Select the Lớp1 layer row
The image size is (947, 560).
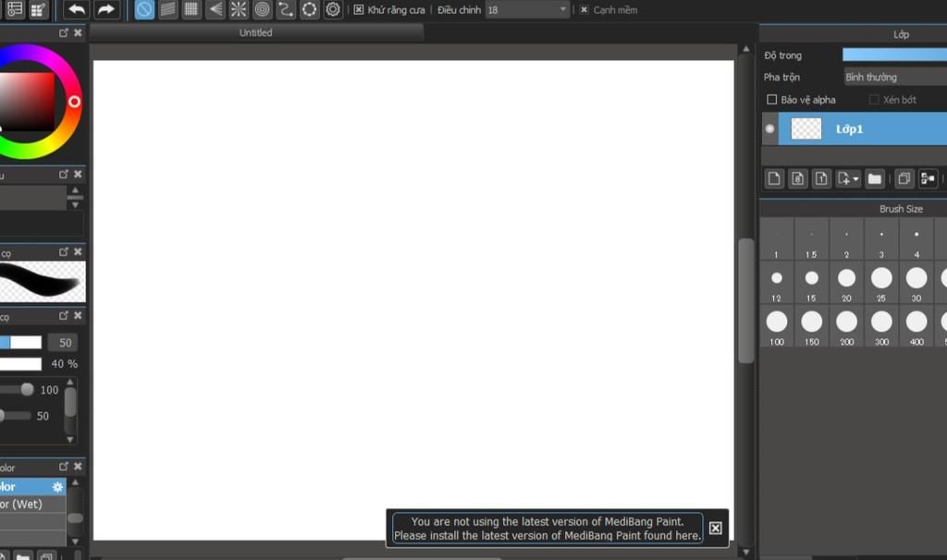(863, 128)
